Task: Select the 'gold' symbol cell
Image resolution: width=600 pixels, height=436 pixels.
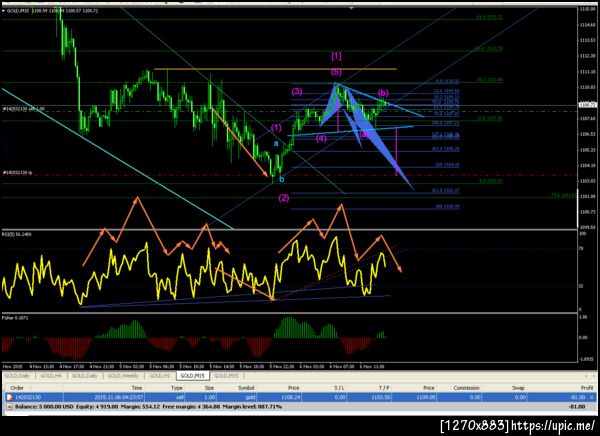Action: [249, 397]
